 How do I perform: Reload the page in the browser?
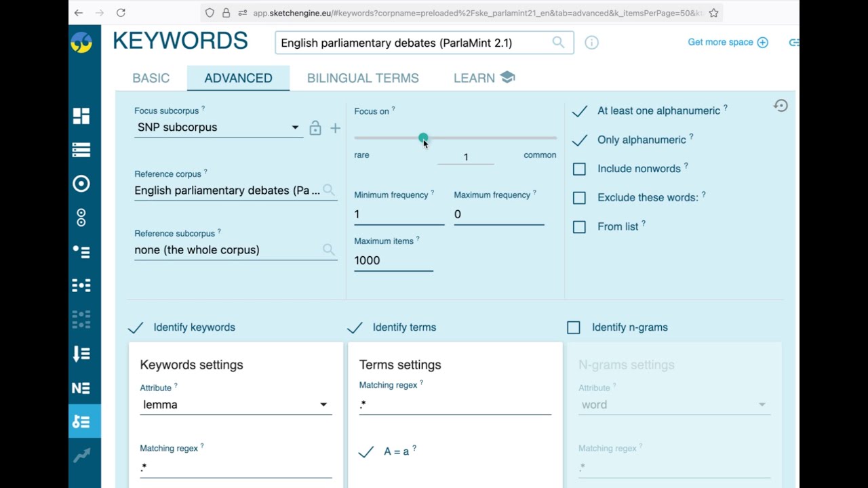(121, 12)
